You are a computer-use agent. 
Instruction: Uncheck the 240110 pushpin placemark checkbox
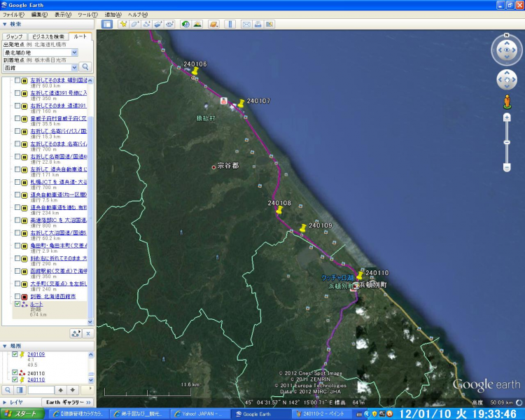point(15,379)
